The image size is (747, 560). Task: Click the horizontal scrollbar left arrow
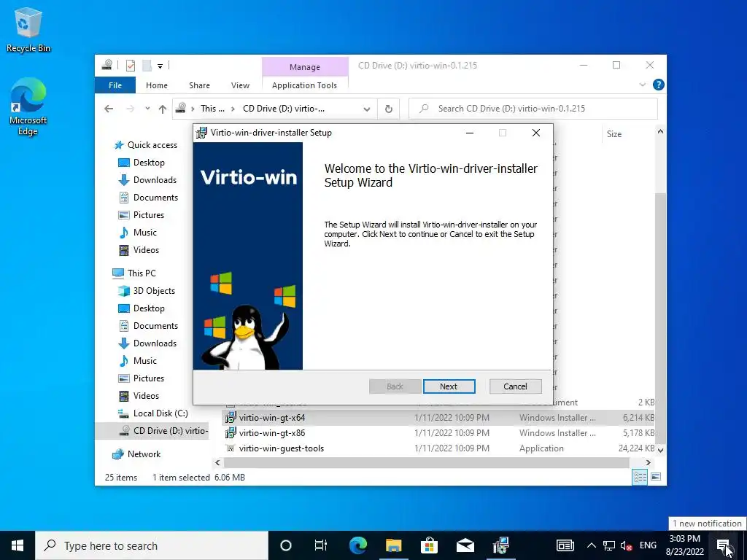(x=217, y=462)
